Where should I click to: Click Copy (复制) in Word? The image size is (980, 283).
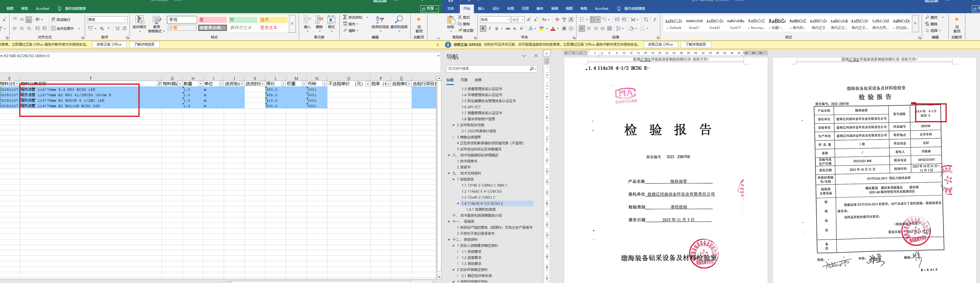click(x=464, y=24)
